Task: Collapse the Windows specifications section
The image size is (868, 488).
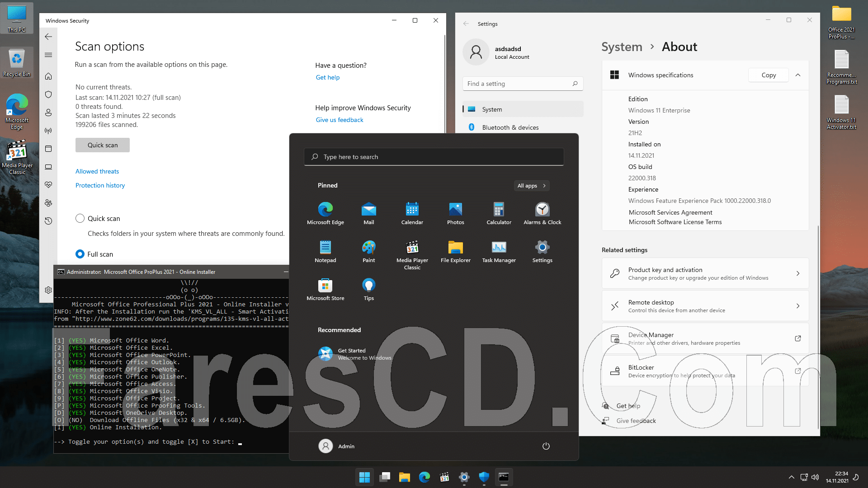Action: pyautogui.click(x=798, y=75)
